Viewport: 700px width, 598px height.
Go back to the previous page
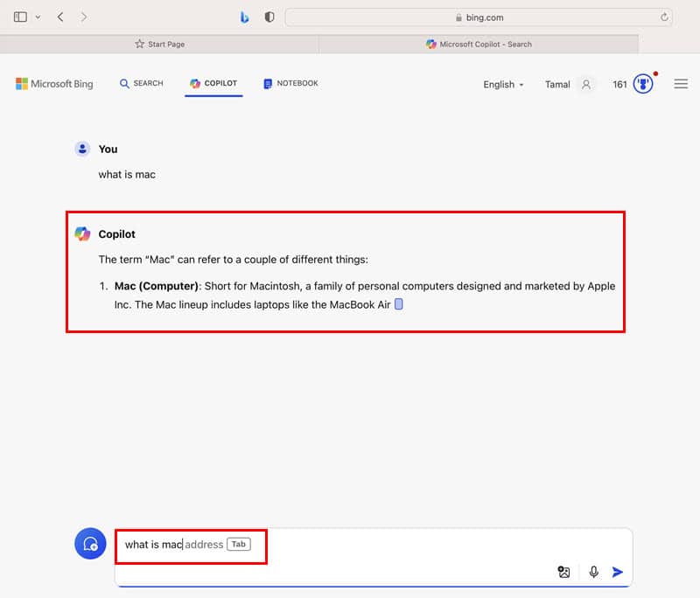(60, 17)
